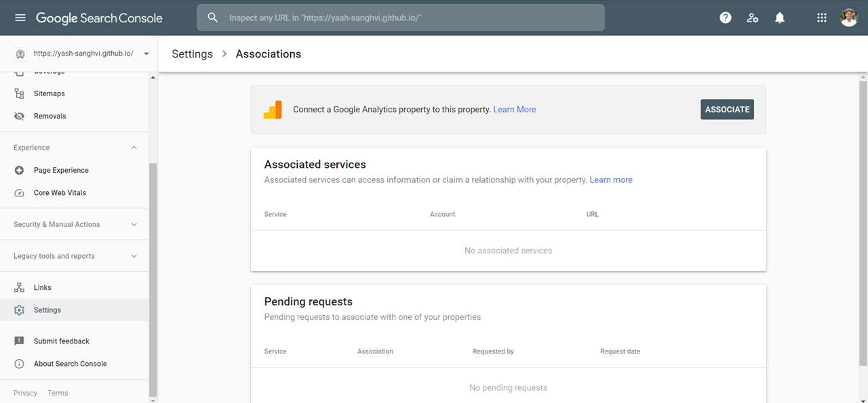This screenshot has width=868, height=403.
Task: Go back to Settings via breadcrumb
Action: 192,54
